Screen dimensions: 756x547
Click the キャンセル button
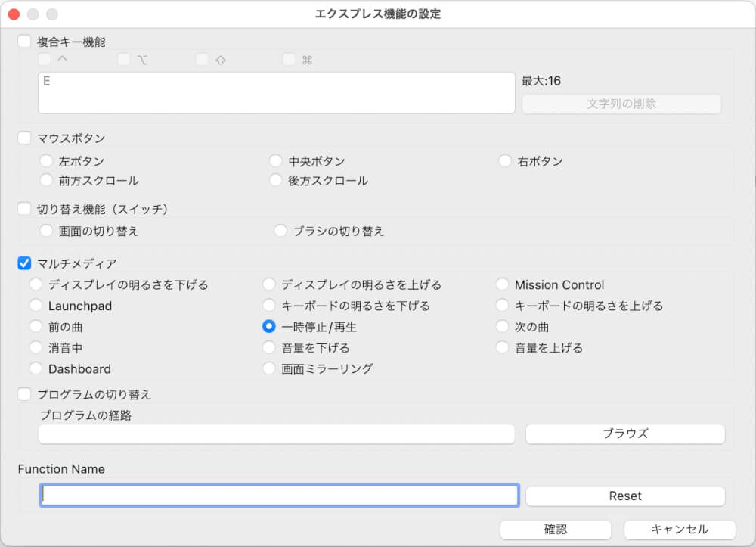680,529
